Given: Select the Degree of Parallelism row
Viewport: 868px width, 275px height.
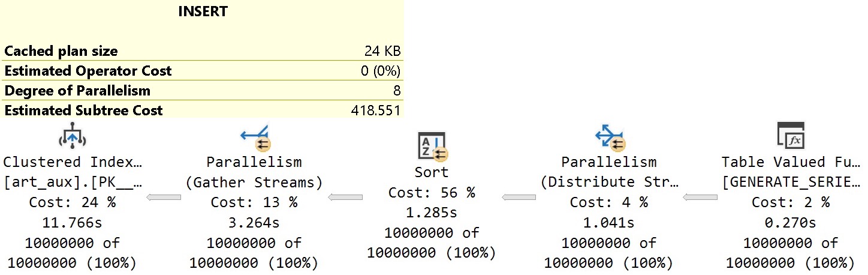Looking at the screenshot, I should [202, 91].
